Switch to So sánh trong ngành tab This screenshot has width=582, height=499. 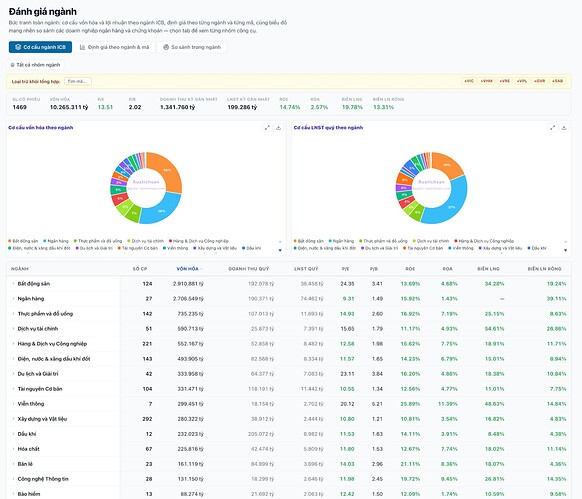(192, 47)
